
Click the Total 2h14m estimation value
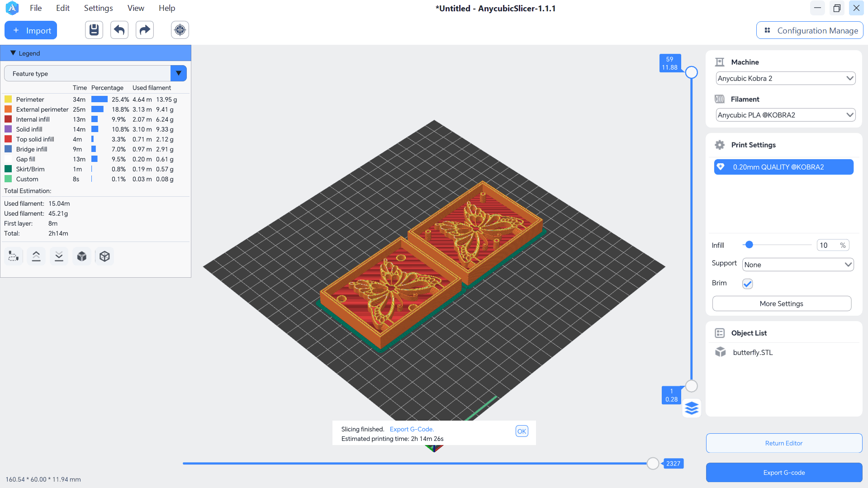pos(58,233)
